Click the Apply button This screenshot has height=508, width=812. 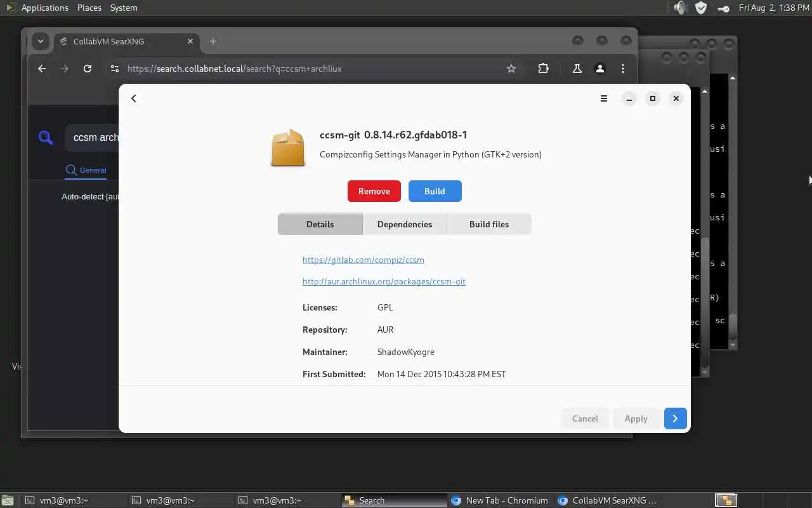(636, 418)
